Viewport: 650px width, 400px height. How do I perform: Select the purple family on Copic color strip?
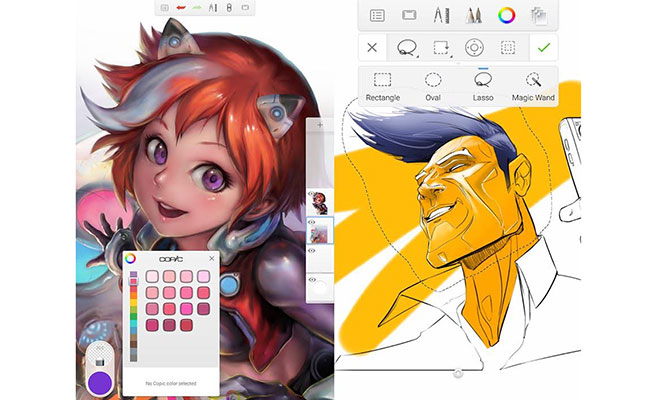click(133, 274)
